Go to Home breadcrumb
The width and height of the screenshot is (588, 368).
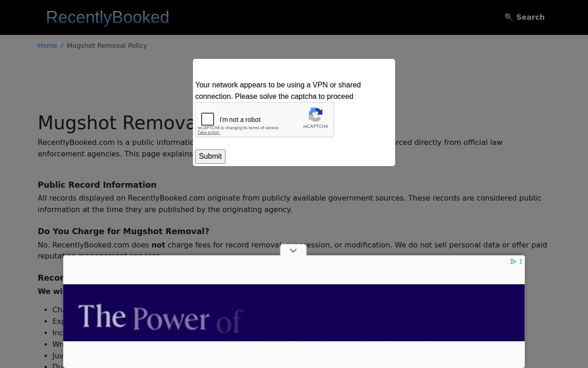tap(47, 46)
